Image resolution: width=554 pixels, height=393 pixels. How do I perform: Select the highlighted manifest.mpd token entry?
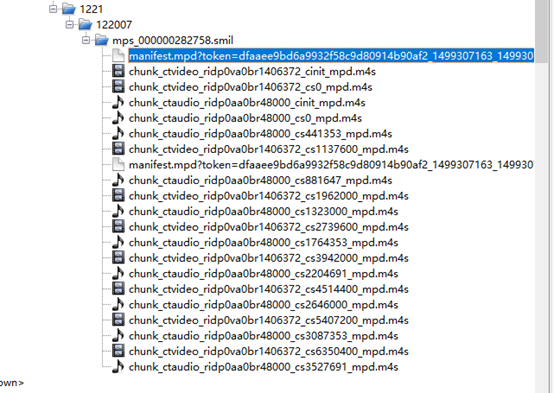[331, 56]
